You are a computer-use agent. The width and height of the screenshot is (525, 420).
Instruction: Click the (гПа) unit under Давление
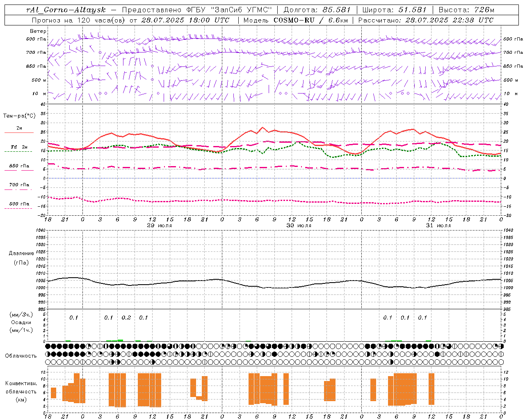tap(21, 262)
